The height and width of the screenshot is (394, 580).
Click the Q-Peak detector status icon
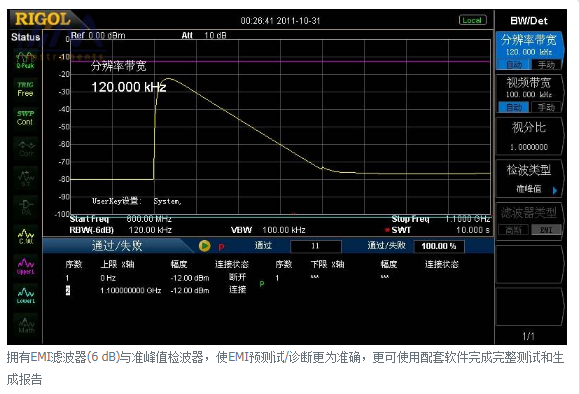25,60
